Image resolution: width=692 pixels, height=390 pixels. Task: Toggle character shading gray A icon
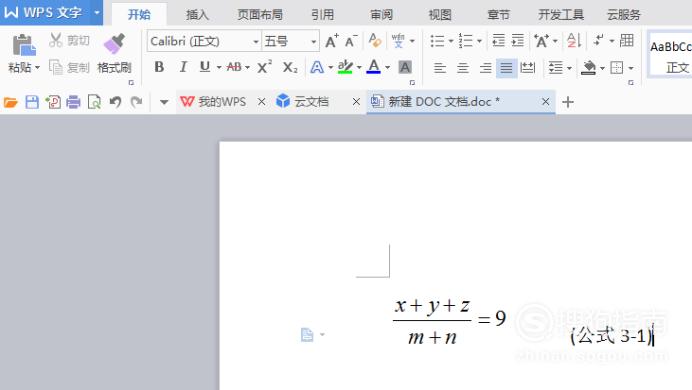coord(405,68)
